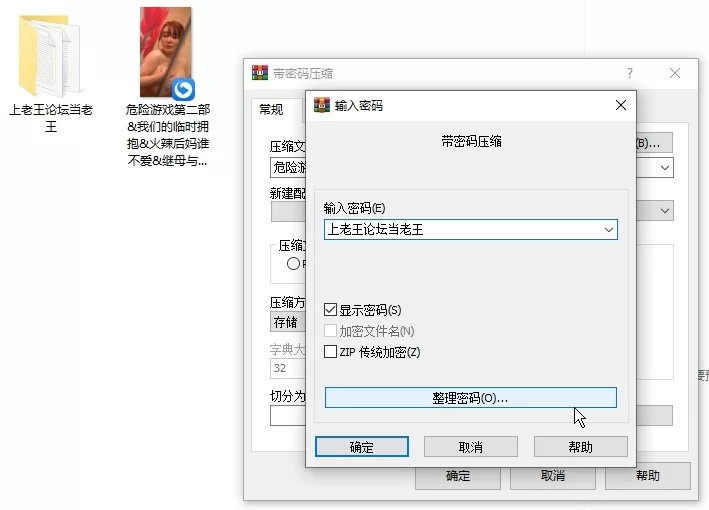Click the 上老王论坛当老王 folder name label
This screenshot has width=709, height=510.
(51, 118)
